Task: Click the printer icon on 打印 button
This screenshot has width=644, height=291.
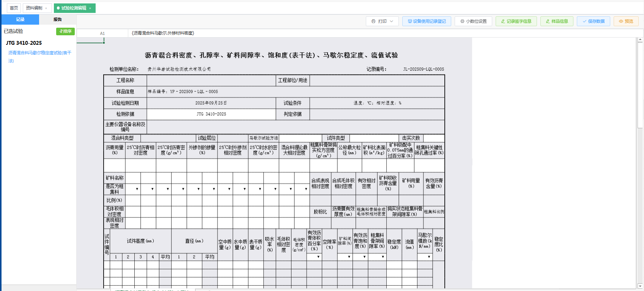Action: [373, 21]
